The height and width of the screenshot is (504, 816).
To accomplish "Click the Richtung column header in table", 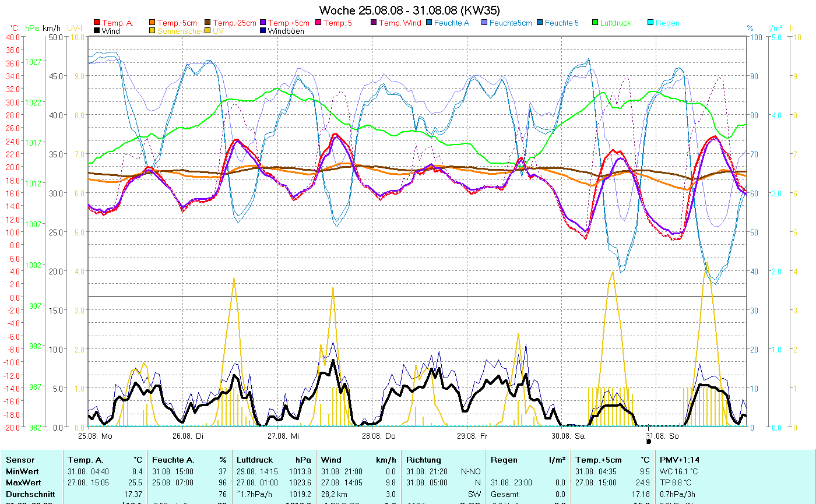I will pos(424,460).
